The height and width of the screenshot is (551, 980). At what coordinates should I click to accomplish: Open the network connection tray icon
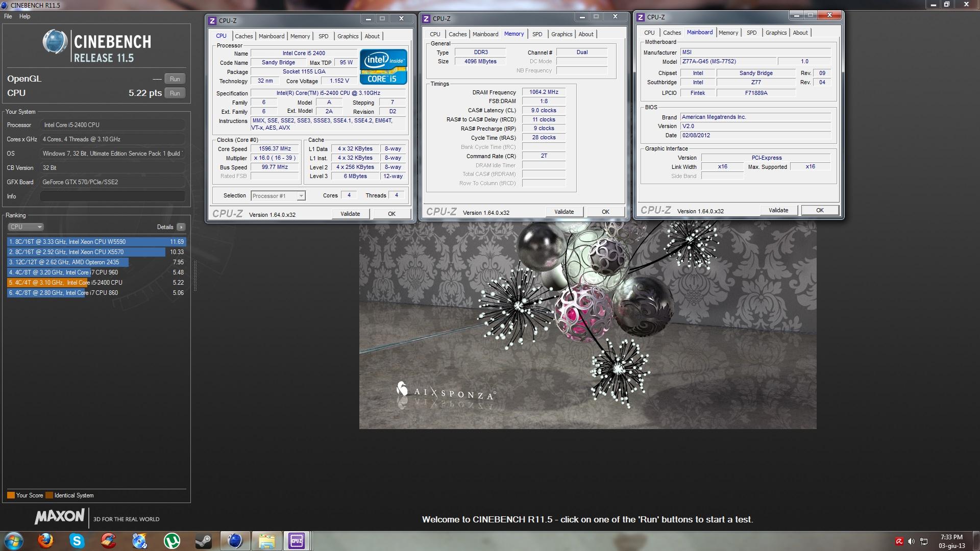tap(924, 541)
